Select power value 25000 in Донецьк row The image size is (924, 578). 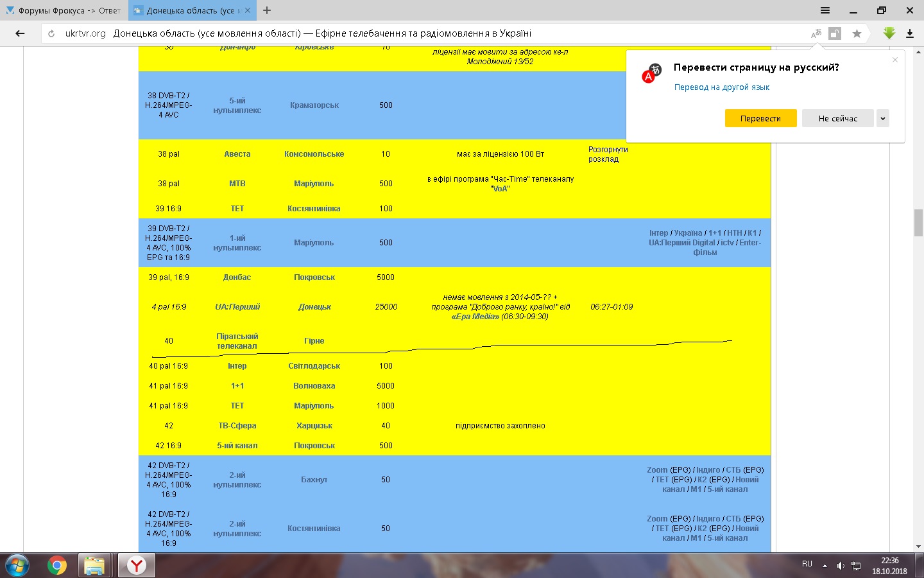point(386,307)
